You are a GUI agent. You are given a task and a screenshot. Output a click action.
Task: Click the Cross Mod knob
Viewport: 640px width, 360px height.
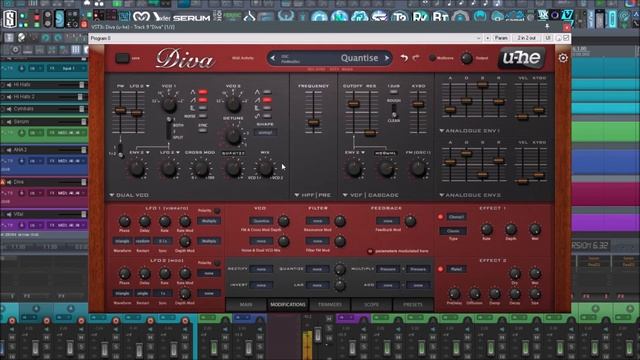point(200,169)
